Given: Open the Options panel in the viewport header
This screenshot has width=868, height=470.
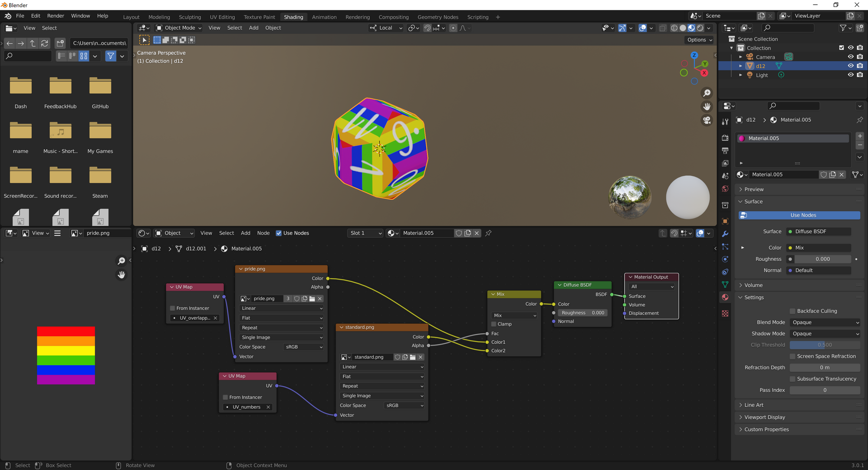Looking at the screenshot, I should tap(698, 39).
